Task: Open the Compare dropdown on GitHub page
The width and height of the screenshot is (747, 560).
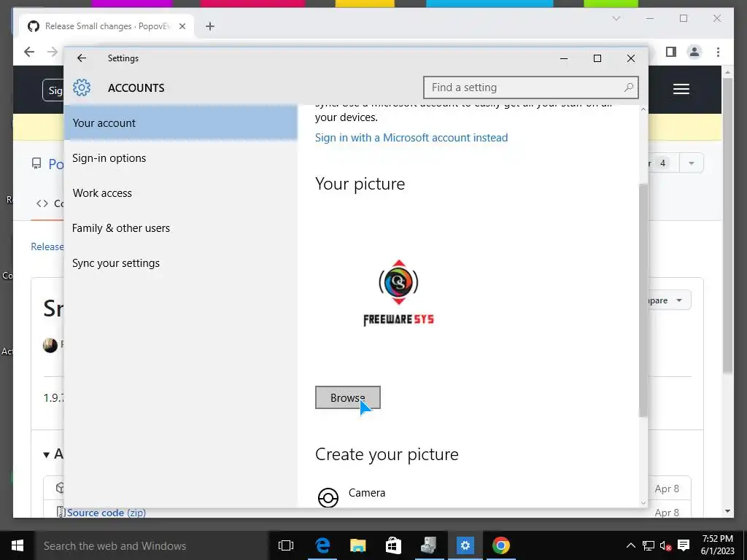Action: 670,300
